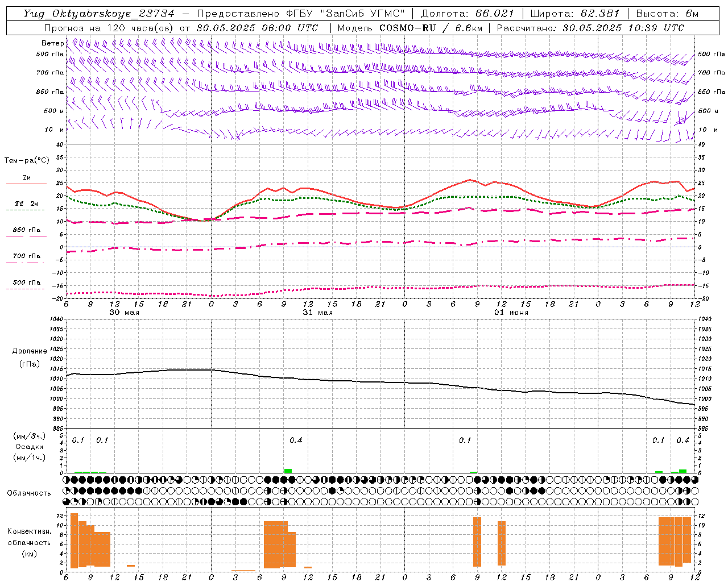Select the 'Широта: 62.381' header value
The image size is (728, 582).
coord(575,14)
